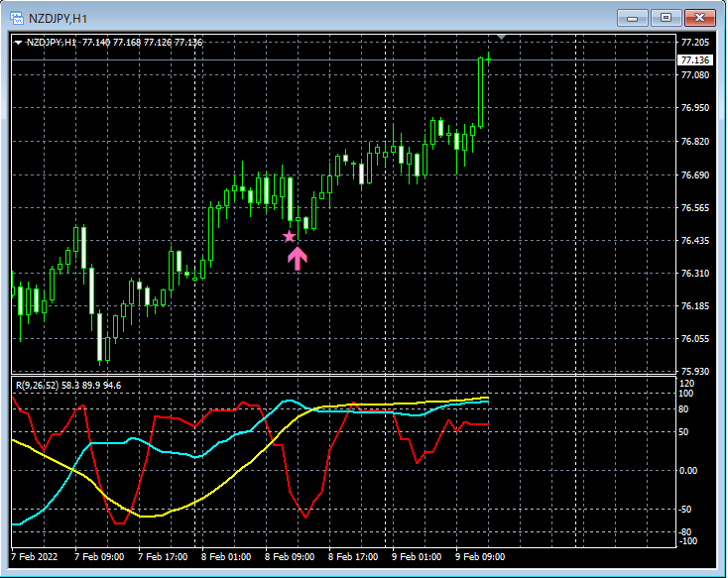Click the indicator scale value 120

[686, 384]
